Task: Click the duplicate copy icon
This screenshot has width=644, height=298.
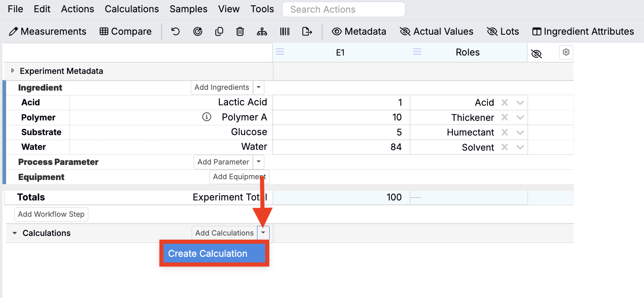Action: 219,31
